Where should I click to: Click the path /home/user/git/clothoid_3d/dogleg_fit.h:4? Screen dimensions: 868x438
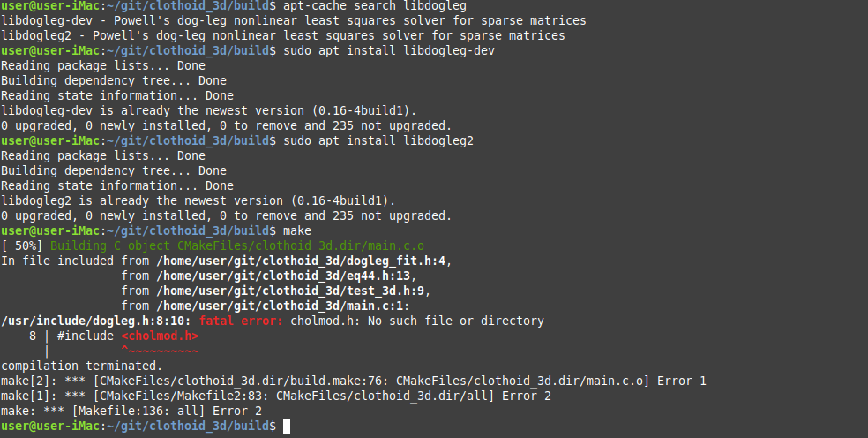[x=304, y=261]
